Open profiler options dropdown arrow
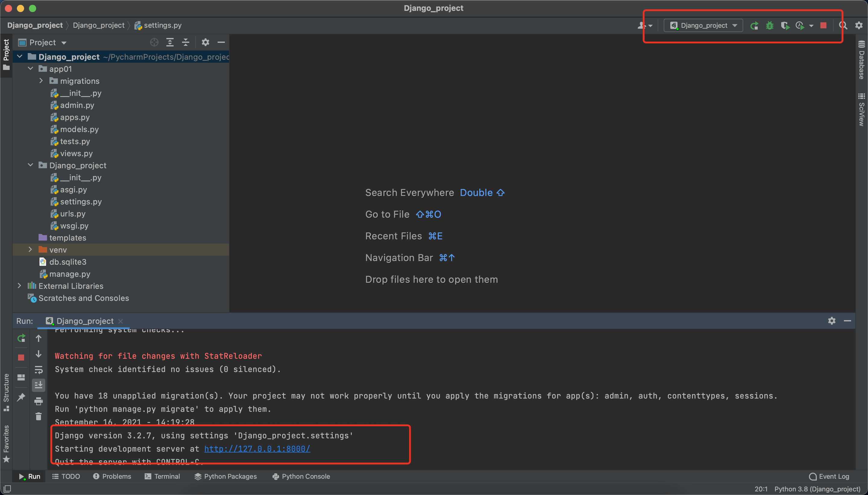The image size is (868, 495). point(811,26)
